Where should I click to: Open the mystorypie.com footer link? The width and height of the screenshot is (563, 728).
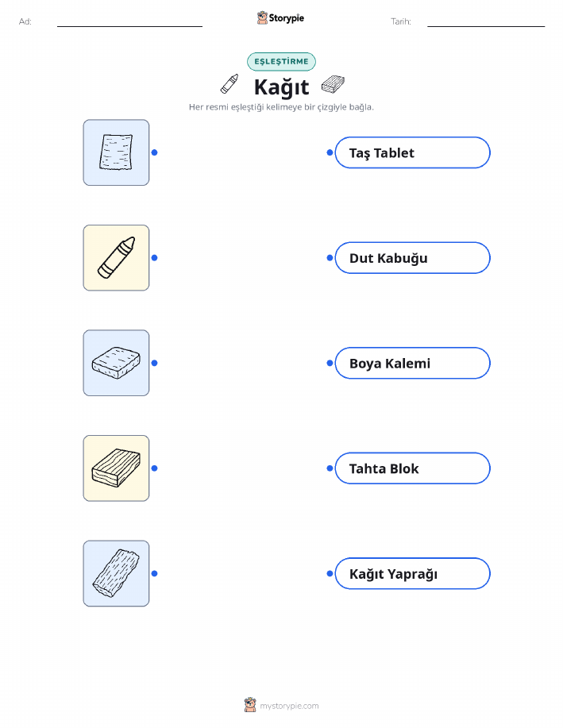pos(281,706)
